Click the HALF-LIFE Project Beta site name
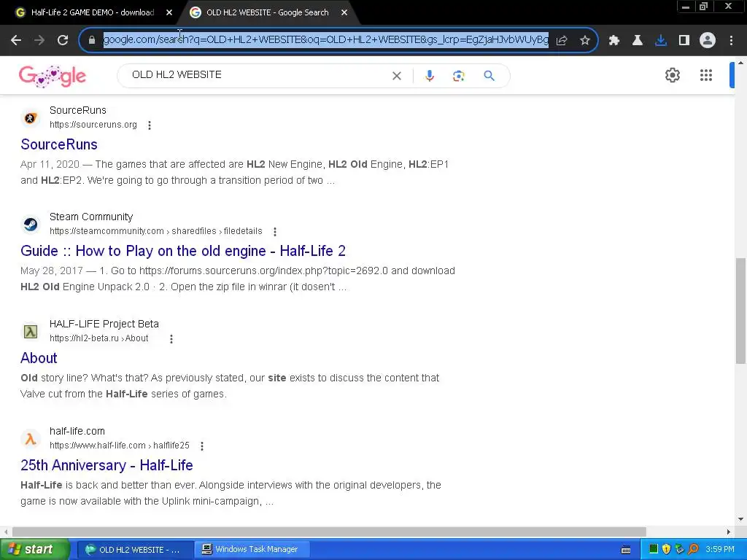Viewport: 747px width, 560px height. click(104, 324)
